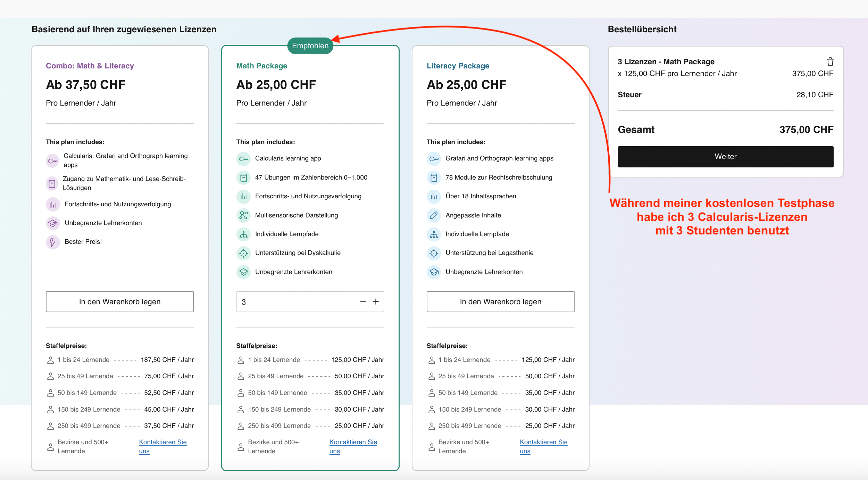Increase Math Package quantity with plus icon
This screenshot has width=868, height=480.
pyautogui.click(x=376, y=301)
